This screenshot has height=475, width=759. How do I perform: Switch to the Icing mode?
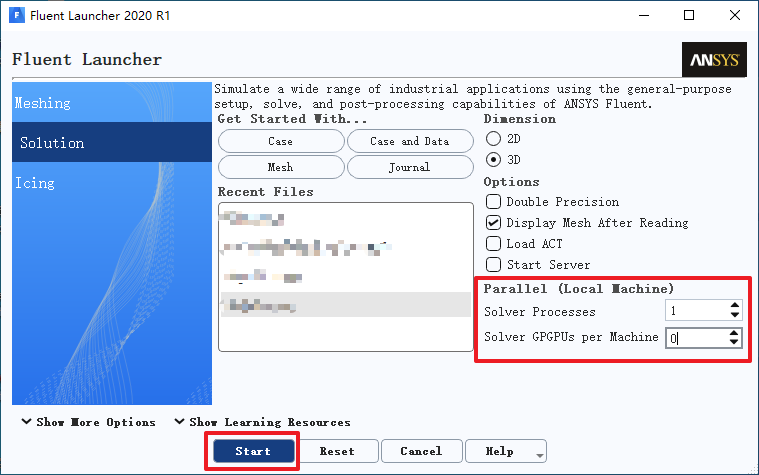(112, 183)
